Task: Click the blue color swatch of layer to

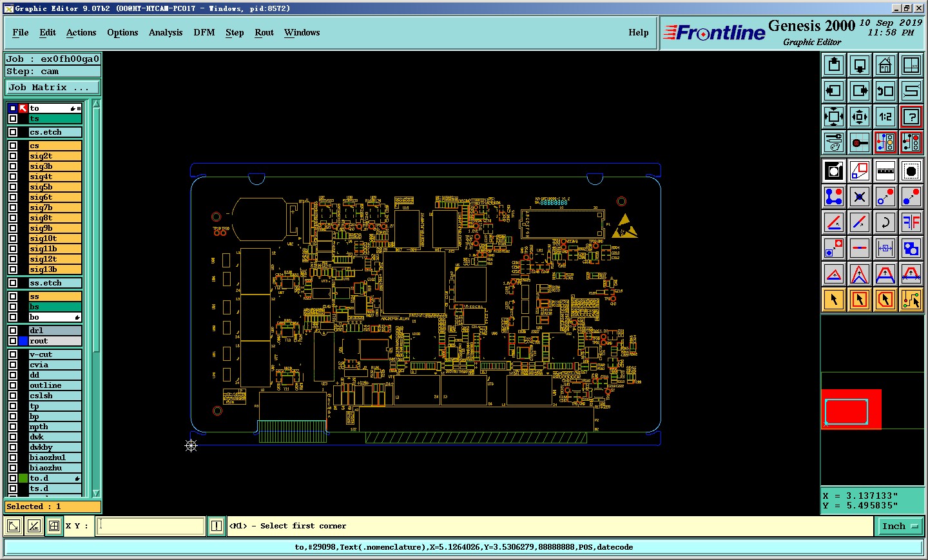Action: (13, 108)
